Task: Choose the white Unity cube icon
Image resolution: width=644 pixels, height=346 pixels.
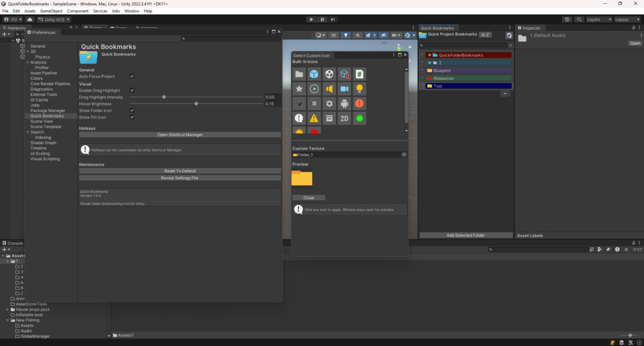Action: [x=330, y=74]
